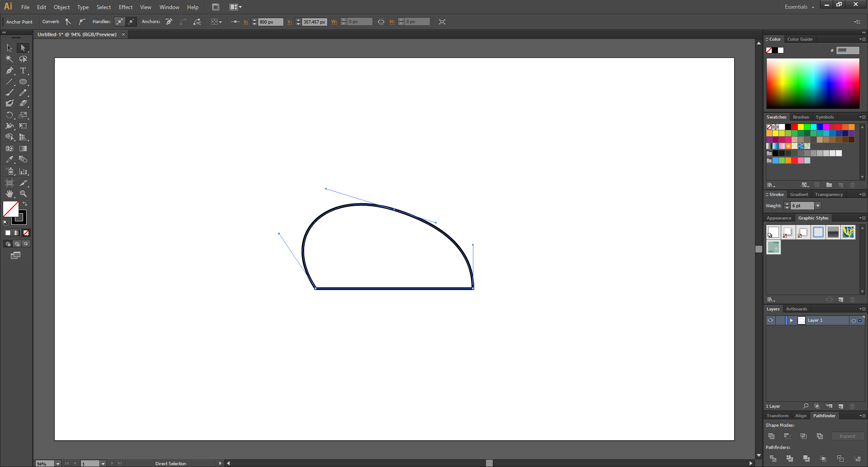Convert selected anchor points to smooth
Image resolution: width=868 pixels, height=467 pixels.
pyautogui.click(x=82, y=22)
